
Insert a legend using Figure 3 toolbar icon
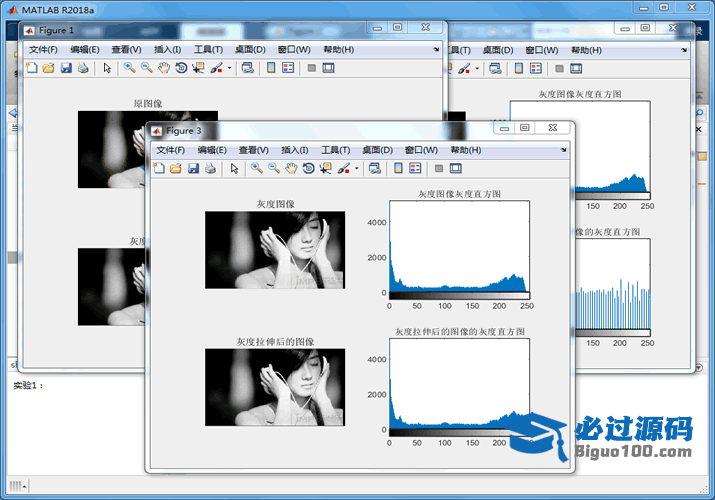[415, 169]
